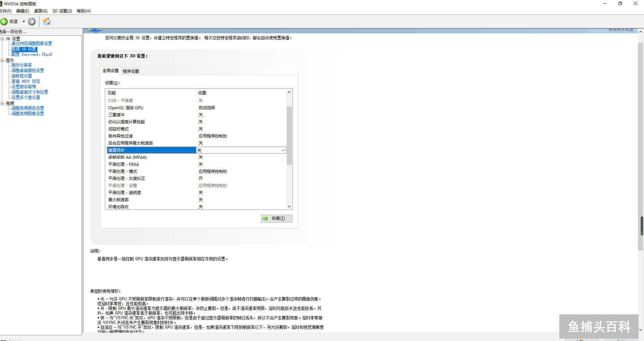Open 设置数字音频 task

(24, 87)
